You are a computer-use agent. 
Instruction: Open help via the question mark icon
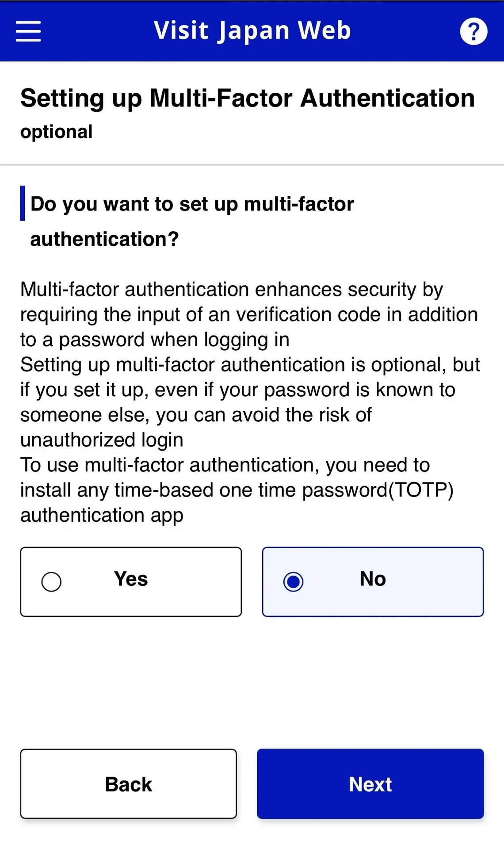(473, 31)
